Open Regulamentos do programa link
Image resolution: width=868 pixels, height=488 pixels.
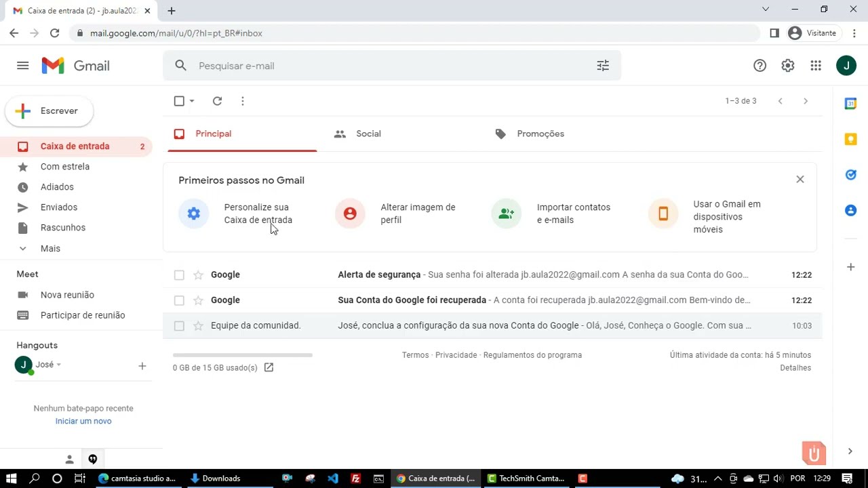pos(532,355)
